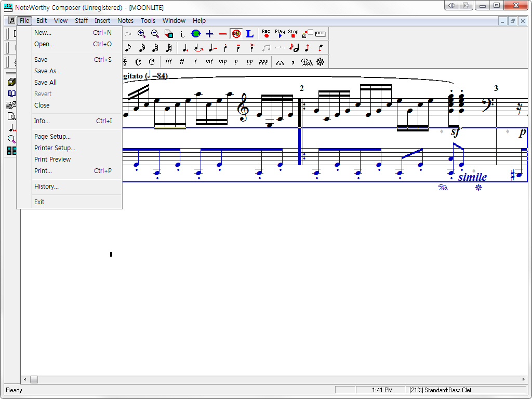532x399 pixels.
Task: Insert a fermata symbol
Action: coord(280,62)
